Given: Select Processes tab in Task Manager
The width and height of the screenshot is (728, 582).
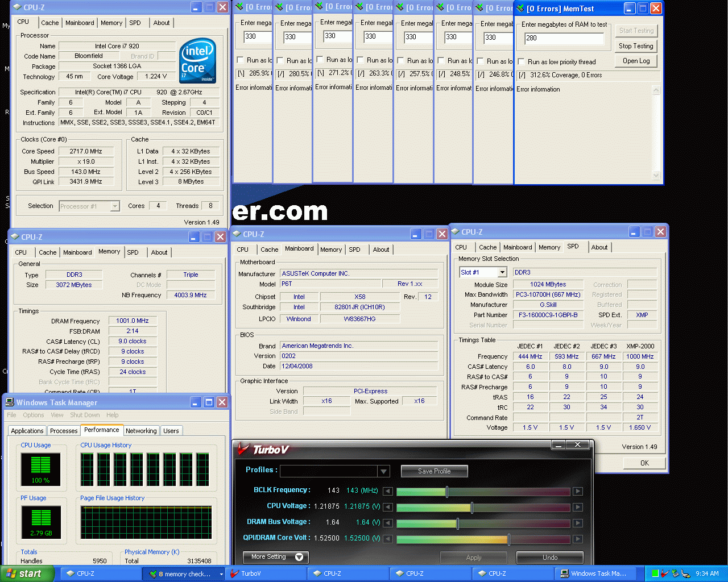Looking at the screenshot, I should point(64,431).
